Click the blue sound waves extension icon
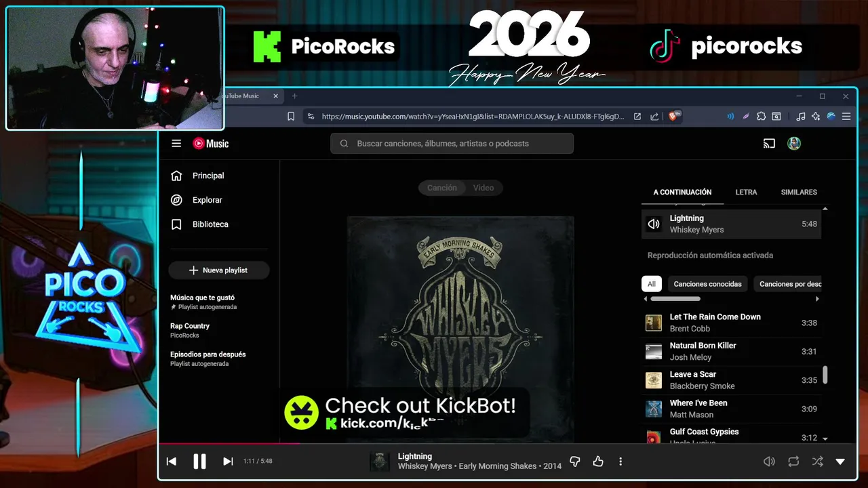Image resolution: width=868 pixels, height=488 pixels. coord(730,117)
